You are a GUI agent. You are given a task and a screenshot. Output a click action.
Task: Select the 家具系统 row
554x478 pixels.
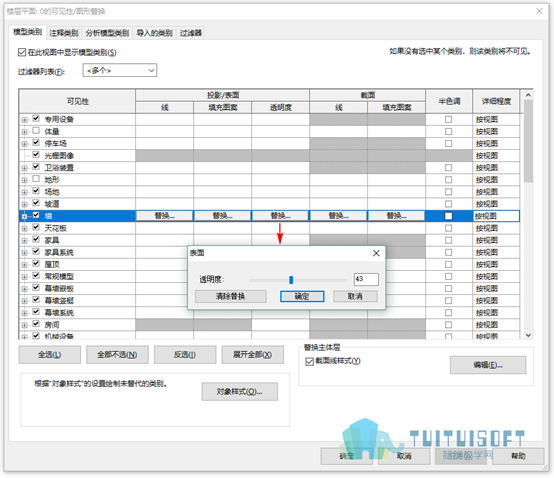click(269, 252)
